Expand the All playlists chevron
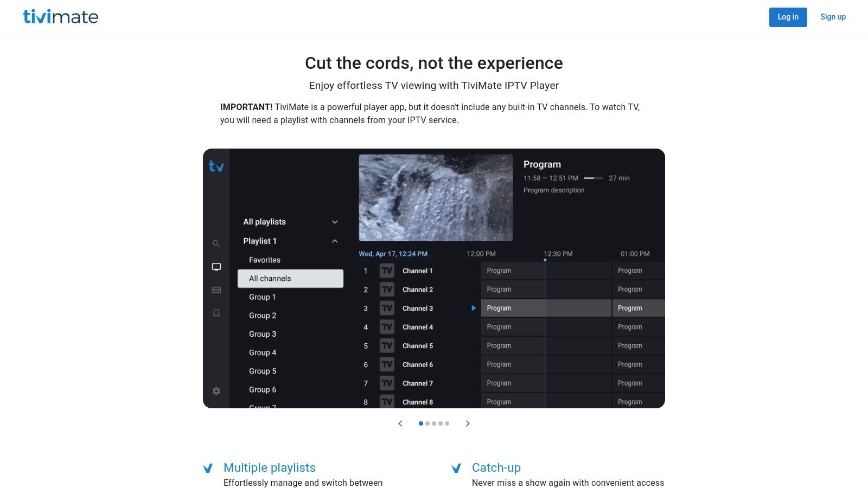Image resolution: width=868 pixels, height=488 pixels. (335, 222)
